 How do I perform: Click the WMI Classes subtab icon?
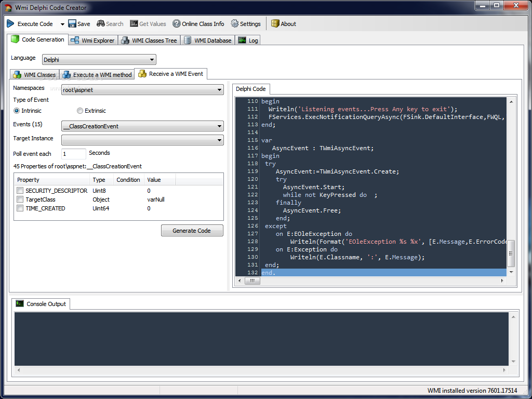[x=17, y=74]
